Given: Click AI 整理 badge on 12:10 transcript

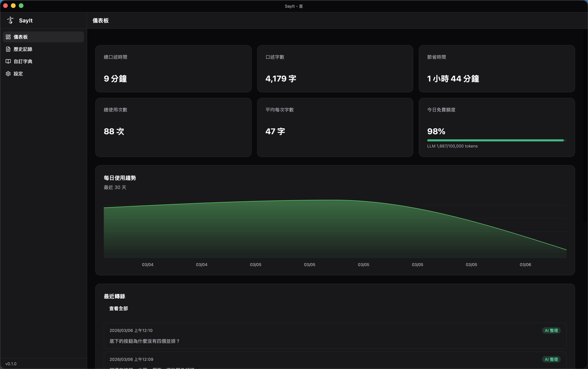Looking at the screenshot, I should tap(551, 330).
